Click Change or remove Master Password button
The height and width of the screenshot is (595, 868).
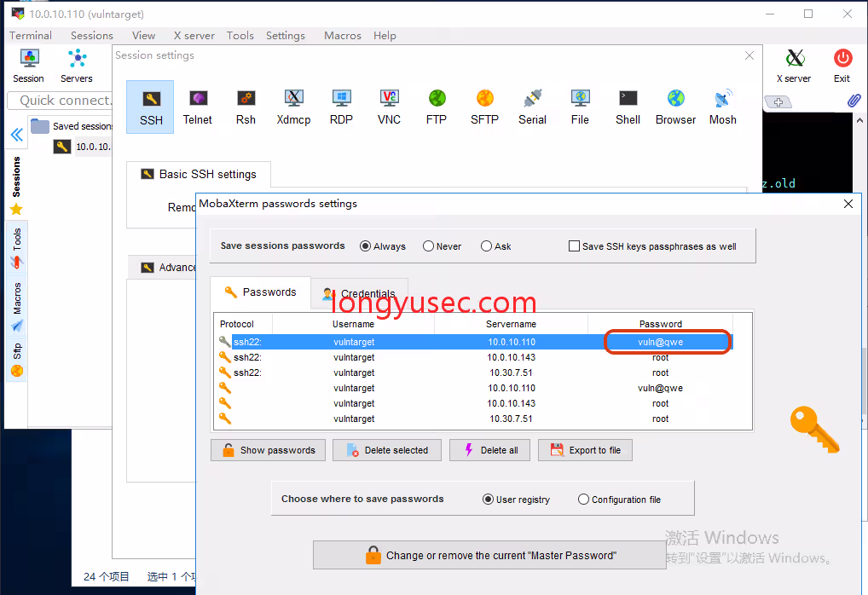[x=489, y=555]
